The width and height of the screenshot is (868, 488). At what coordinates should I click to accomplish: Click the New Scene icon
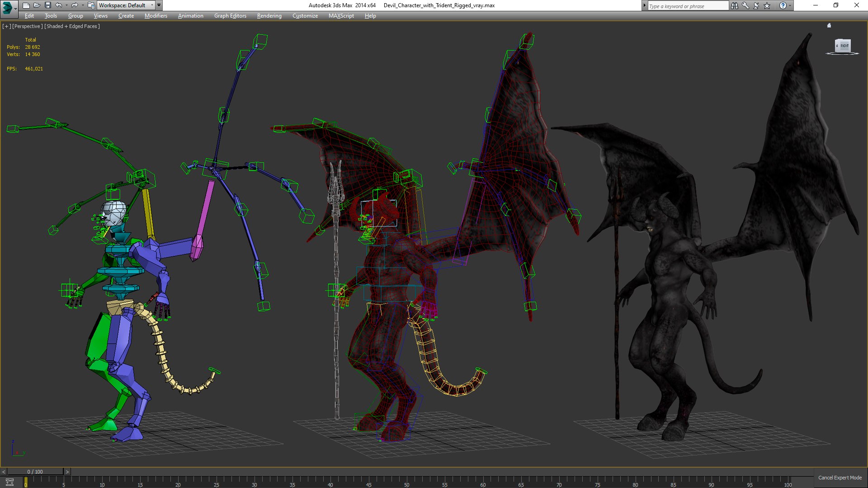pos(26,5)
